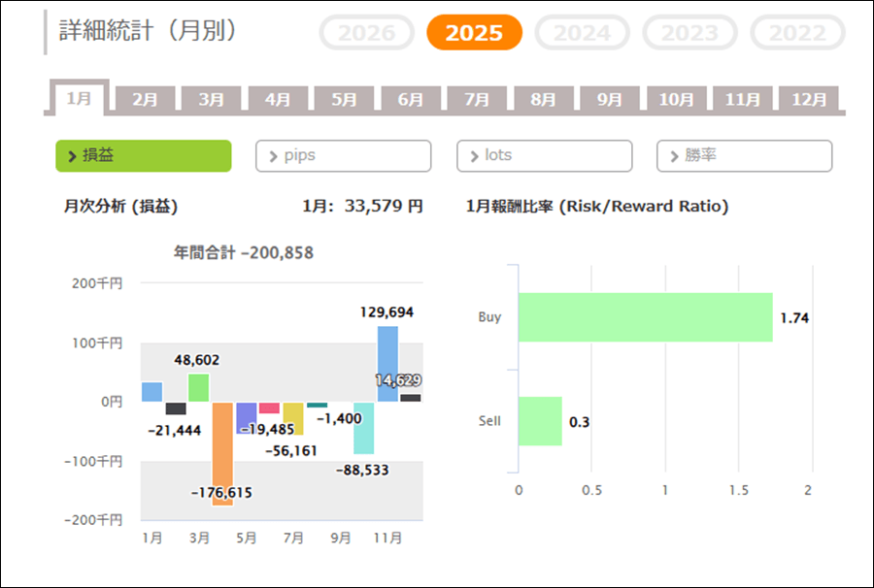Switch to the 10月 tab

tap(676, 100)
